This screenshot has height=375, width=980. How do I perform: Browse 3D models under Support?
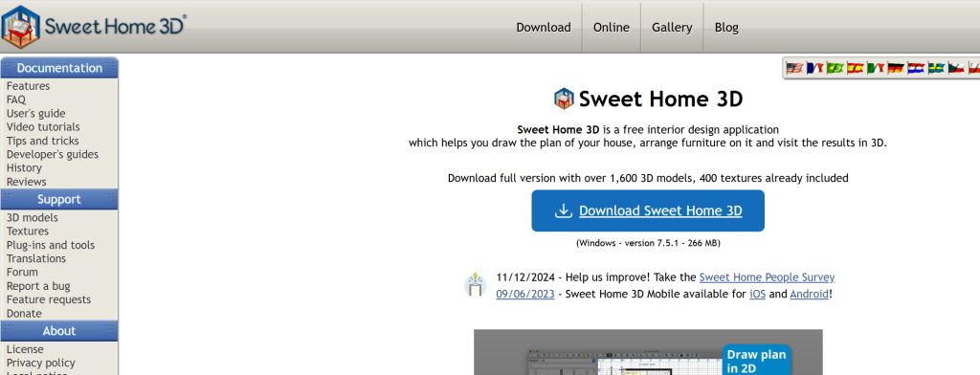click(32, 217)
